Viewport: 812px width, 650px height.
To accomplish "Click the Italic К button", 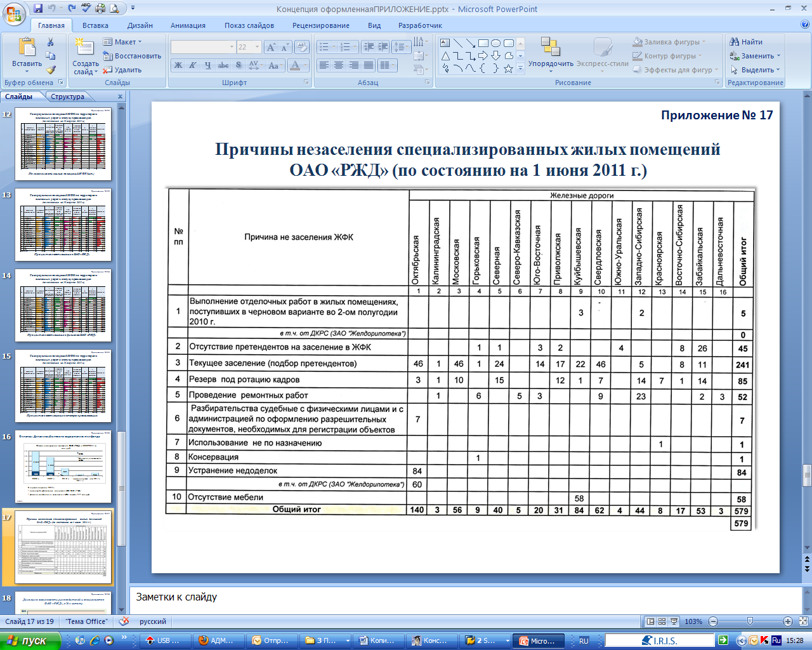I will tap(192, 65).
